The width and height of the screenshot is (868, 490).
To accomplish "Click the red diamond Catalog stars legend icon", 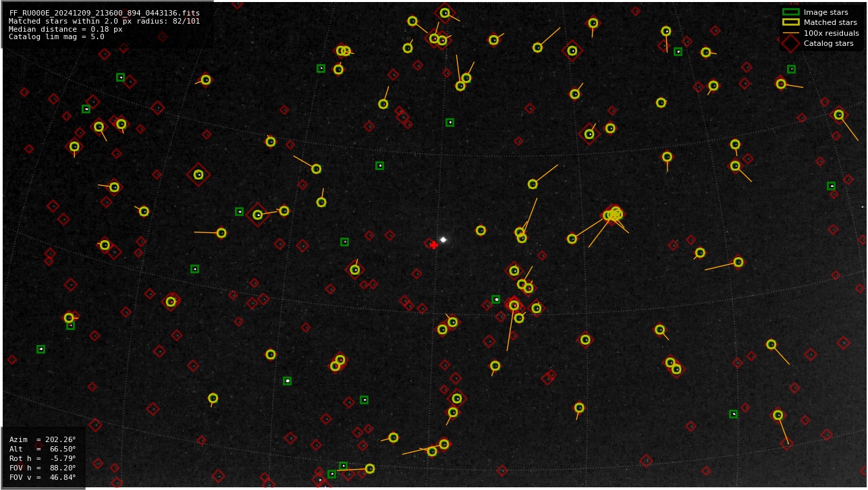I will (790, 43).
